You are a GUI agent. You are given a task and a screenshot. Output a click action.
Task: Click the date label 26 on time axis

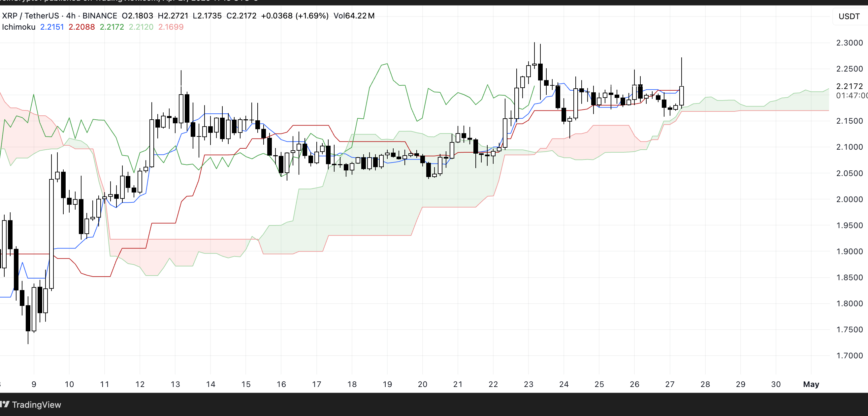click(634, 384)
